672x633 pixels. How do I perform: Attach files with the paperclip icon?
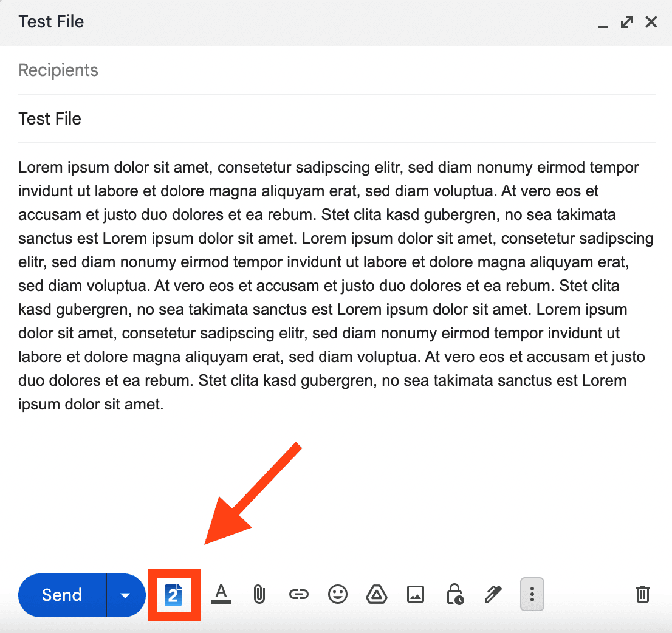pyautogui.click(x=259, y=595)
